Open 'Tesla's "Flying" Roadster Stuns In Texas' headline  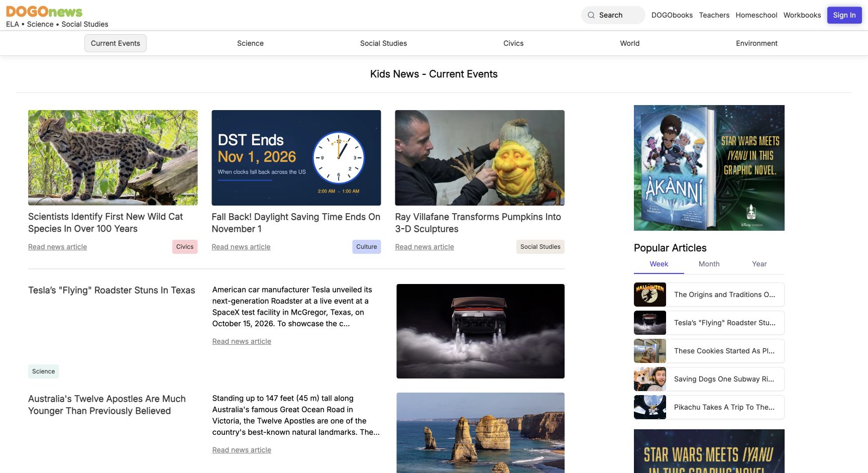(112, 290)
